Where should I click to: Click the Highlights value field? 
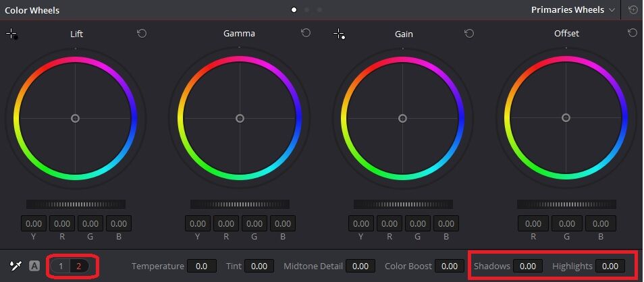[x=610, y=266]
